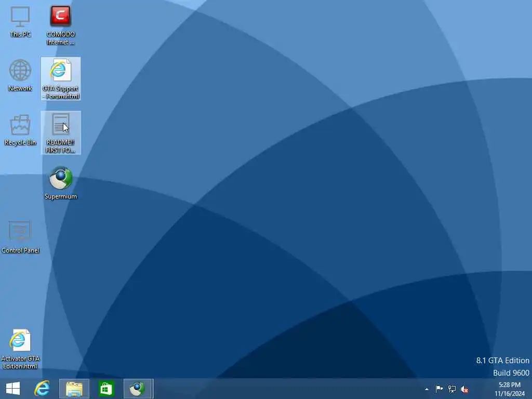
Task: Open File Explorer from the taskbar
Action: [74, 389]
